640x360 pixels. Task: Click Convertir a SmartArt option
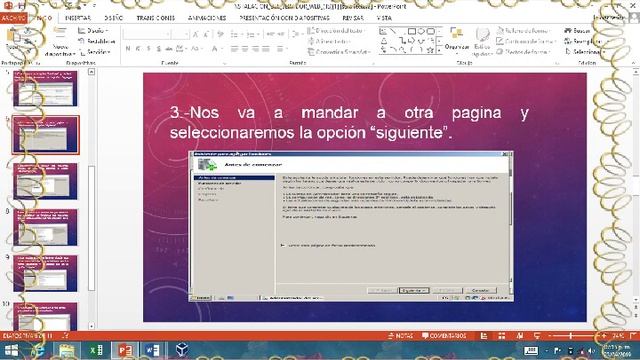(339, 52)
